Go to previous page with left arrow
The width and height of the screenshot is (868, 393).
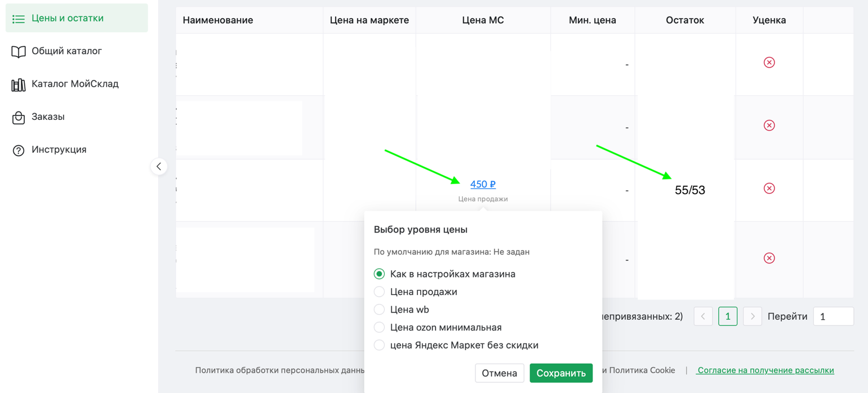click(703, 316)
